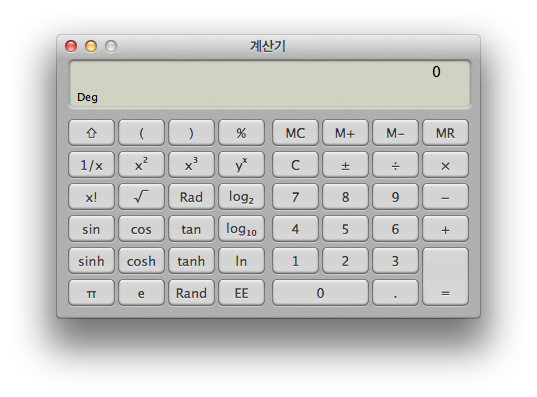Select the y to the x power key
Screen dimensions: 537x397
(241, 165)
